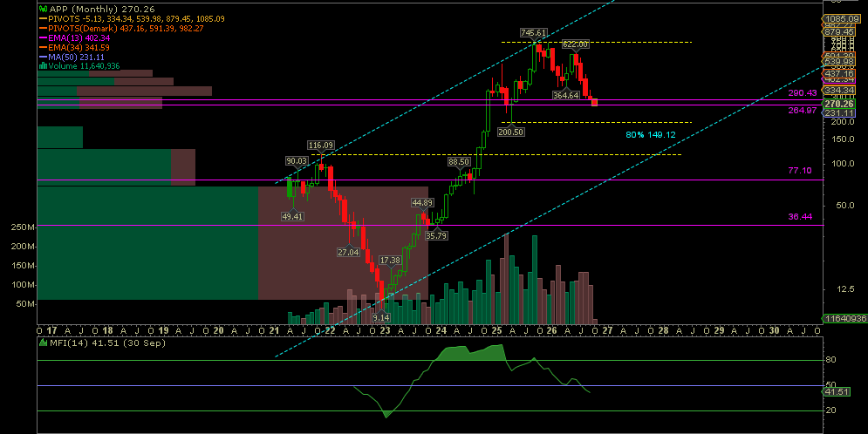Screen dimensions: 868x434
Task: Click the magenta EMA(13) line swatch
Action: click(x=43, y=37)
